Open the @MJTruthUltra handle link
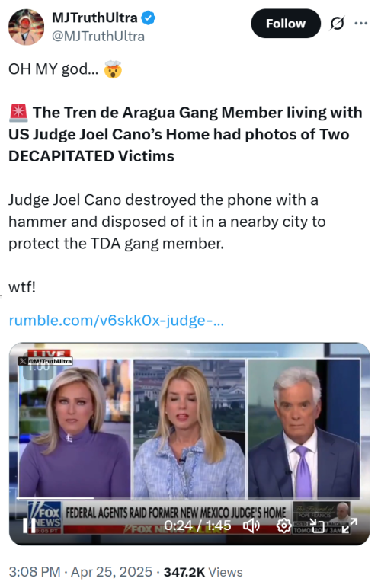 click(98, 37)
